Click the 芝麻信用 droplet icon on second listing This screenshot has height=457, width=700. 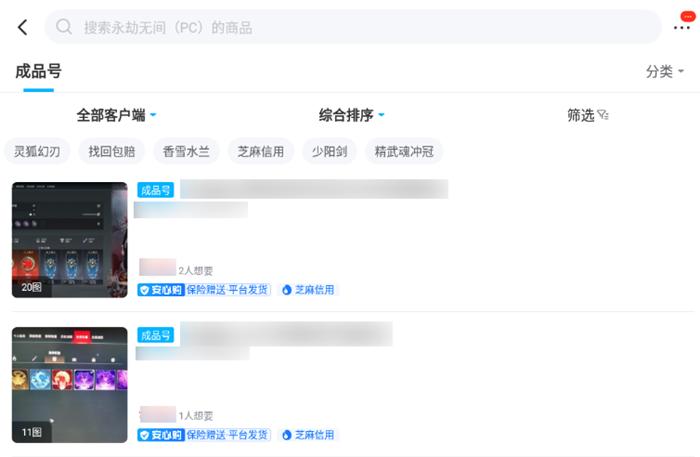[x=286, y=435]
